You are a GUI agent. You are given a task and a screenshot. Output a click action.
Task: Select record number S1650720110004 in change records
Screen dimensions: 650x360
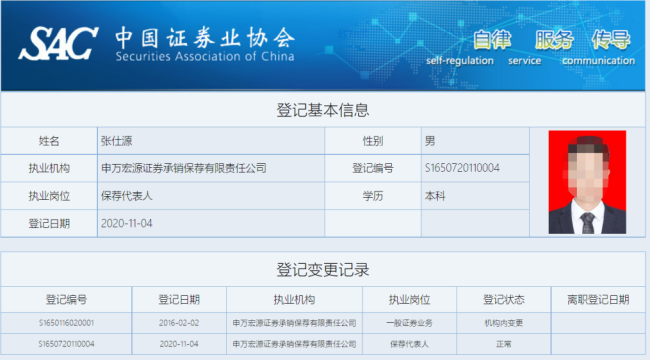tap(66, 344)
